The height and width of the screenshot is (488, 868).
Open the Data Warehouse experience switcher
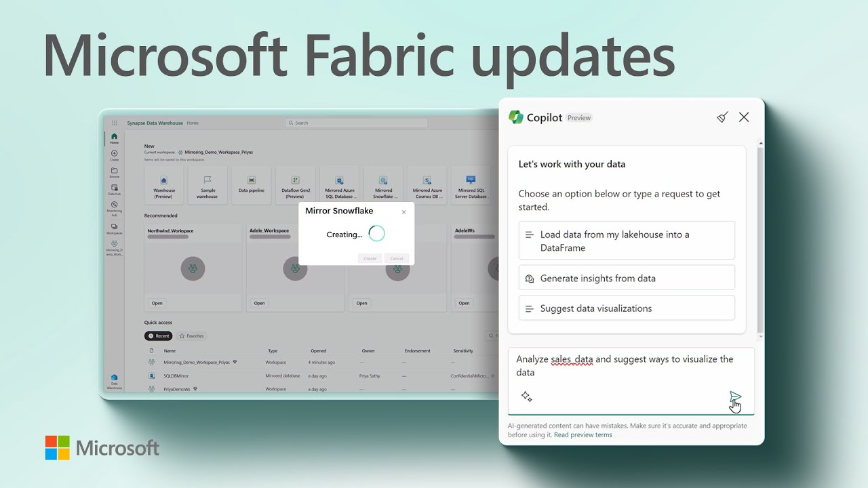pyautogui.click(x=114, y=381)
